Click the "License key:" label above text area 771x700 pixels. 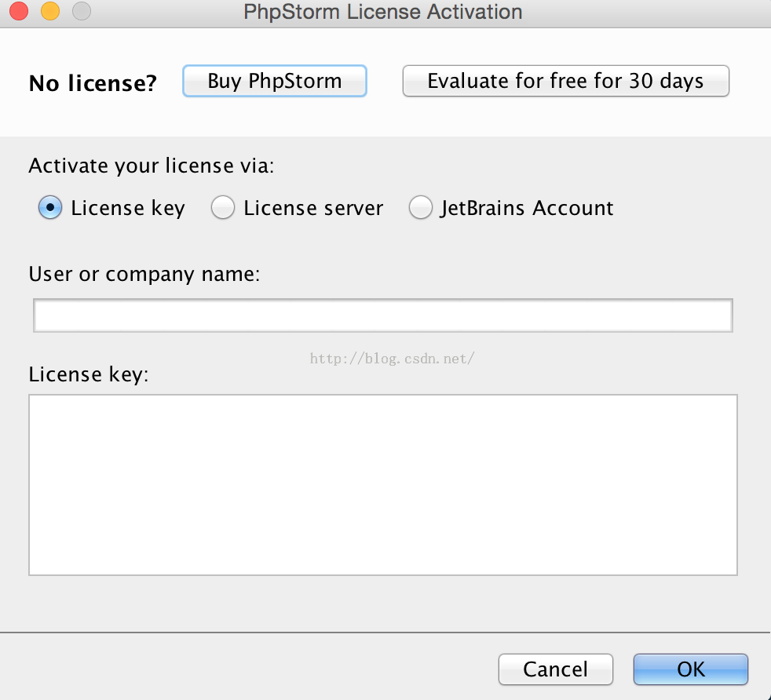[x=88, y=374]
